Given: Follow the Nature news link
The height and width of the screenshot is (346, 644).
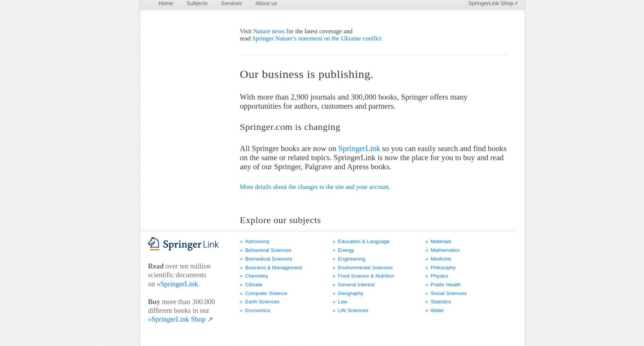Looking at the screenshot, I should (x=269, y=31).
